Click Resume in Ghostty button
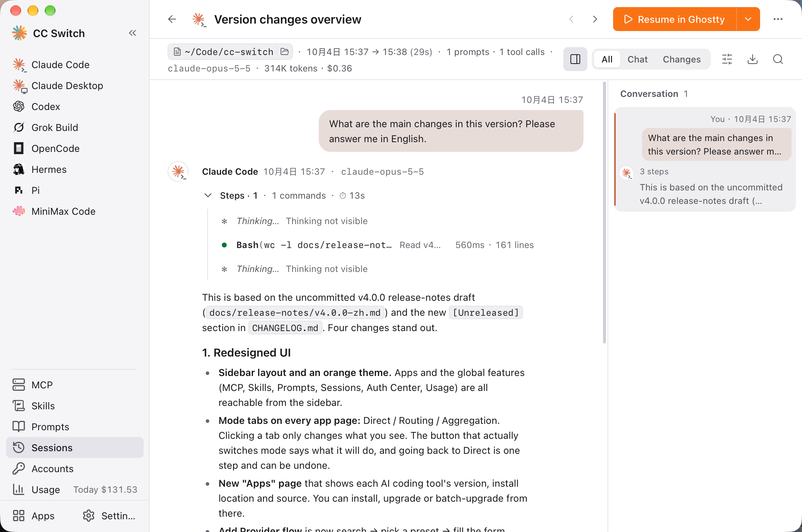 [675, 19]
